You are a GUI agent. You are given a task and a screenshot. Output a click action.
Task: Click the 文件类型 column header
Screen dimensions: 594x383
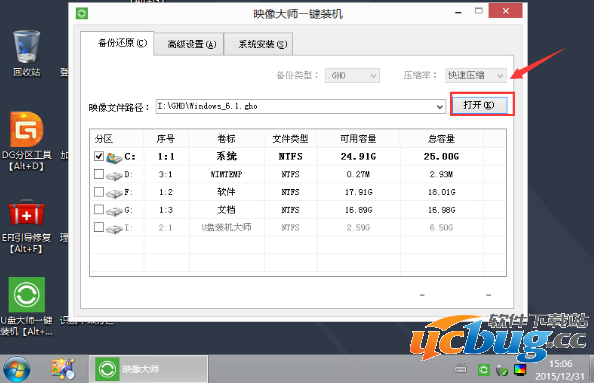coord(291,139)
